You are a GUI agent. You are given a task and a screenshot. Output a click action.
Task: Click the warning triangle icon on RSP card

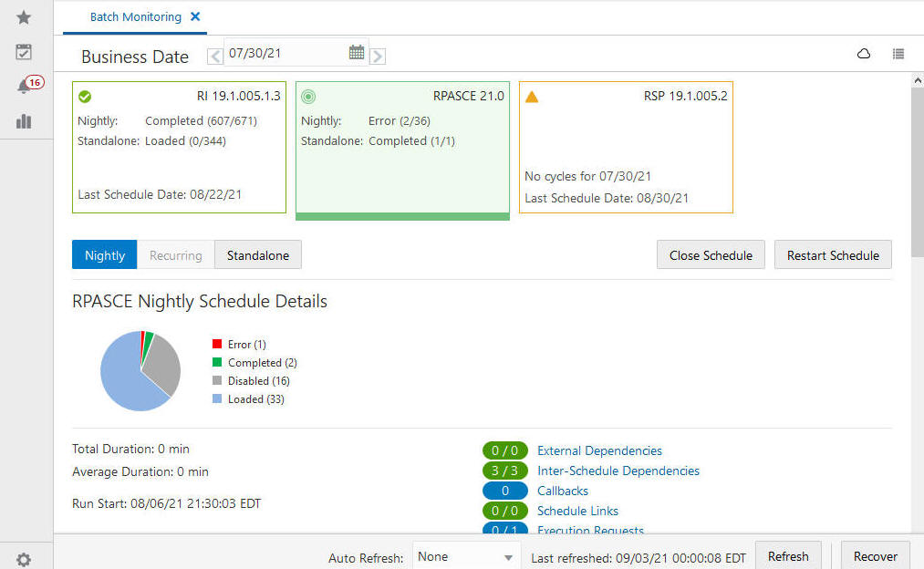click(532, 97)
